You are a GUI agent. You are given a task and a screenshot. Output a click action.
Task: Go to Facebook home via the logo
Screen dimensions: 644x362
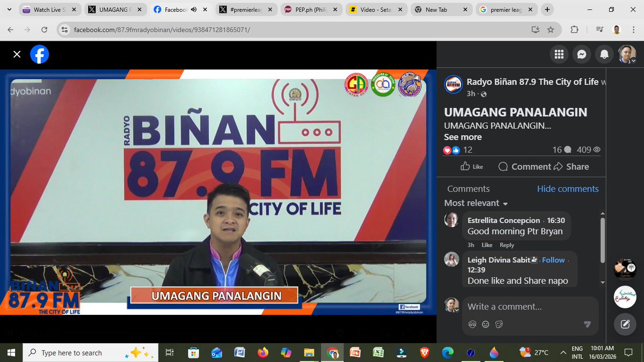click(x=40, y=54)
